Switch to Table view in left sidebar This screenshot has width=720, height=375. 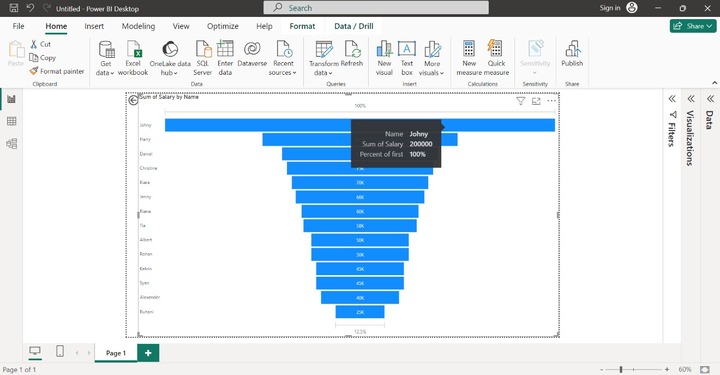click(11, 121)
